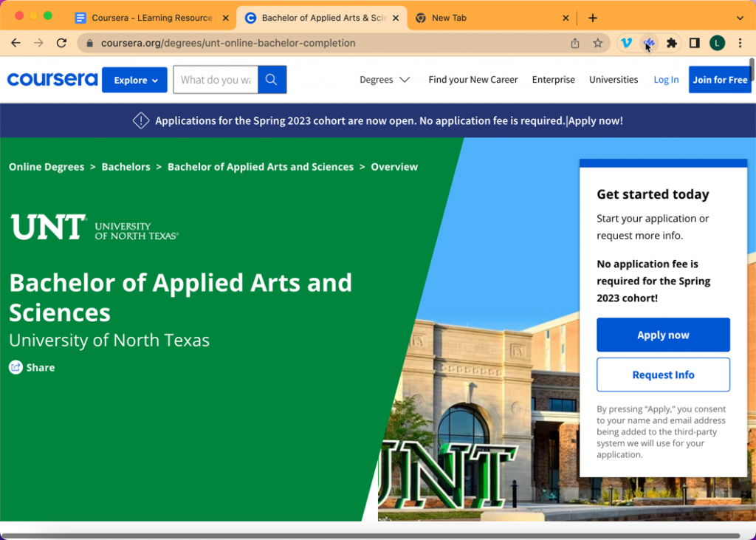Click Join for Free button
Screen dimensions: 756x540
(x=720, y=80)
